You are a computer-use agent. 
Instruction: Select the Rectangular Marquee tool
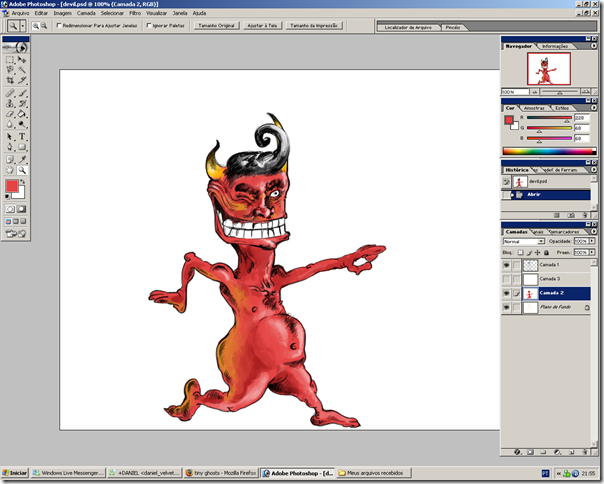(10, 60)
